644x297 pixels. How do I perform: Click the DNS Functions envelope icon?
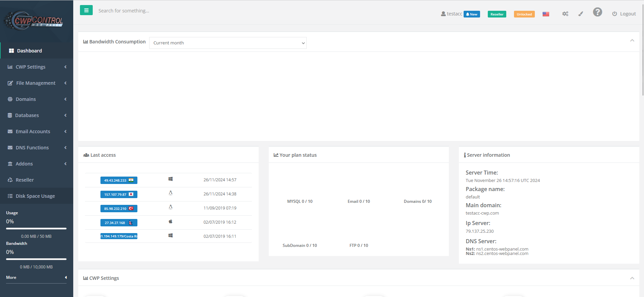10,148
